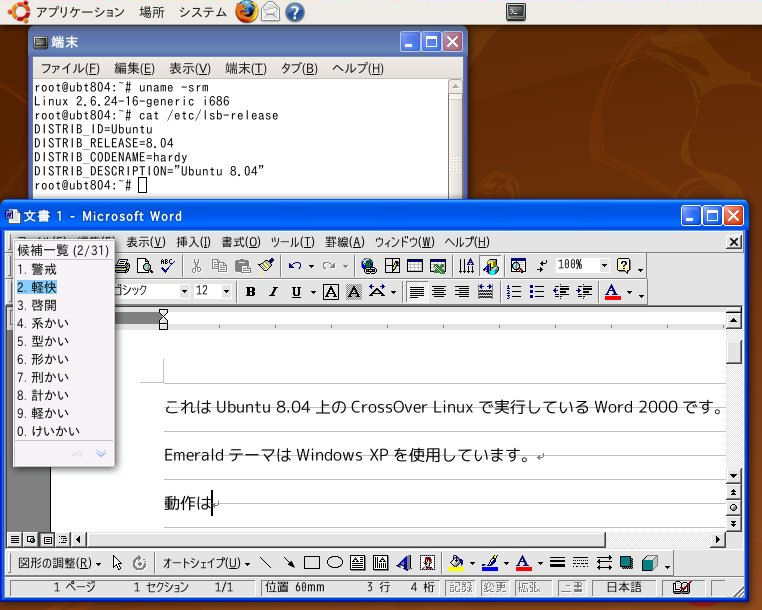Go to next page of IME candidates

click(x=101, y=453)
